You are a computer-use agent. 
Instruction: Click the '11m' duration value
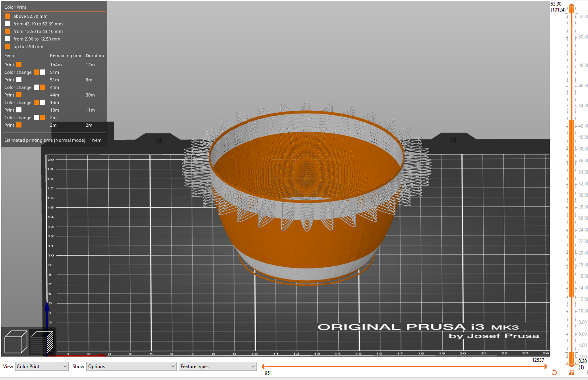coord(90,110)
